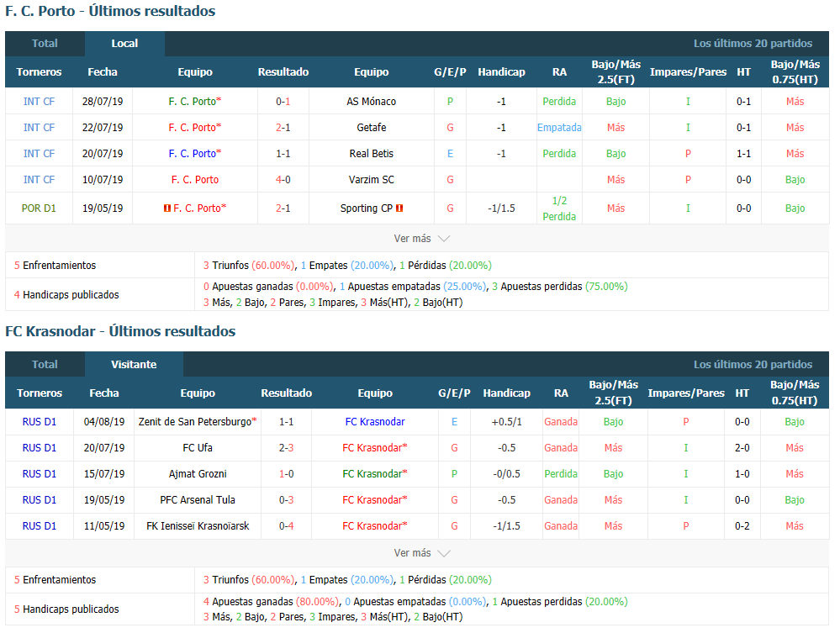840x633 pixels.
Task: Select Visitante tab in Krasnodar results
Action: 134,364
